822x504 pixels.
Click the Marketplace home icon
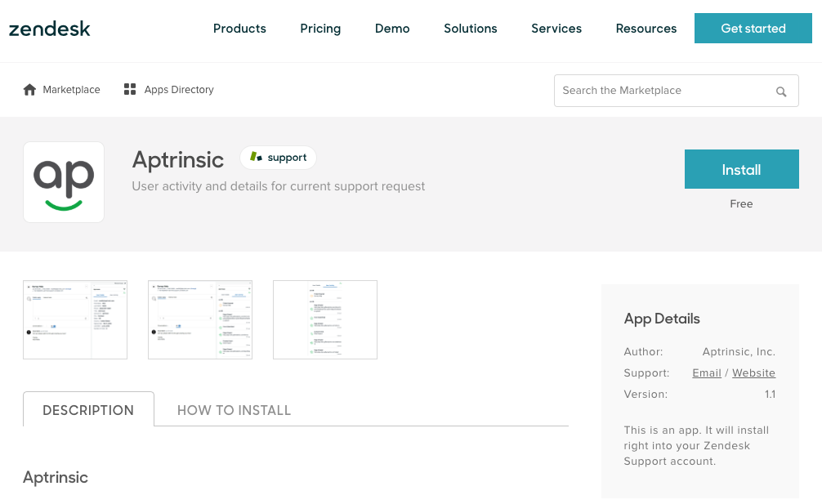pyautogui.click(x=30, y=90)
